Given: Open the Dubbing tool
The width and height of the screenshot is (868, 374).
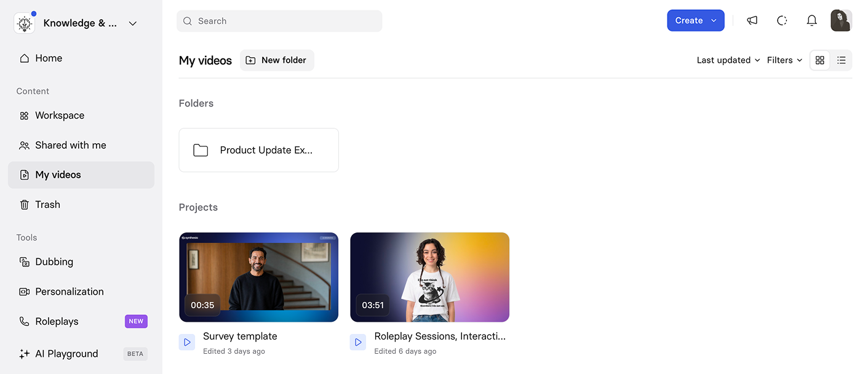Looking at the screenshot, I should pos(81,262).
